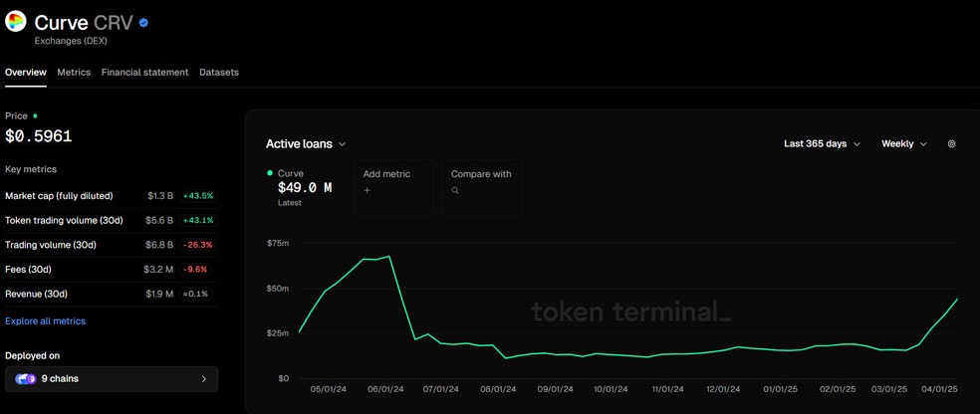The image size is (980, 414).
Task: Click the Add metric button
Action: (393, 187)
